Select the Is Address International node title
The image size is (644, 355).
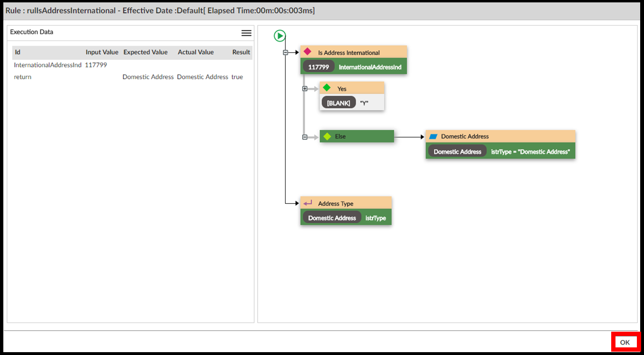tap(349, 53)
